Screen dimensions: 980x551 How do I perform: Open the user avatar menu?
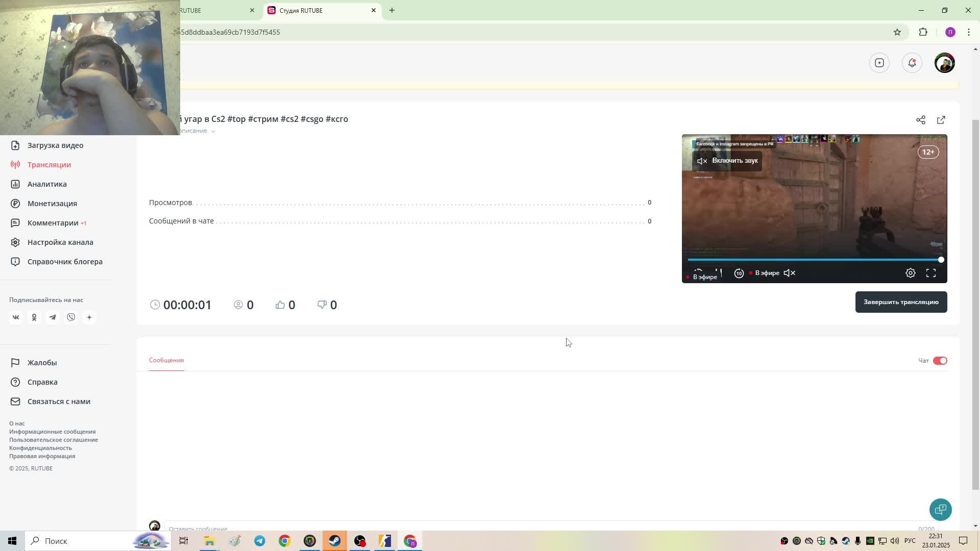[x=944, y=63]
